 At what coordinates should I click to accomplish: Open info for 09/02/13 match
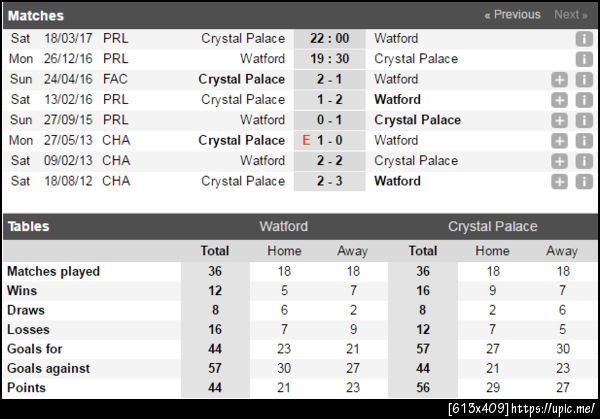click(584, 161)
